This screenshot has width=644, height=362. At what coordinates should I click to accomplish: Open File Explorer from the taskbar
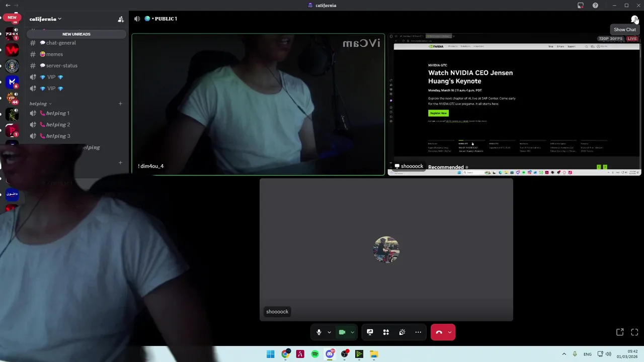tap(374, 354)
